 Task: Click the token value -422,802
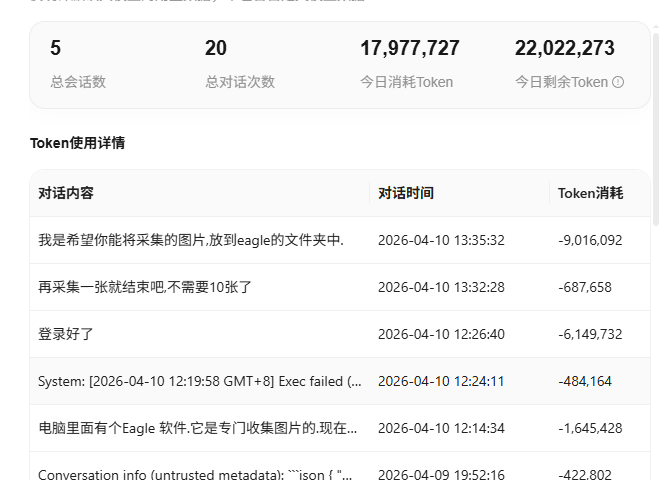tap(585, 474)
